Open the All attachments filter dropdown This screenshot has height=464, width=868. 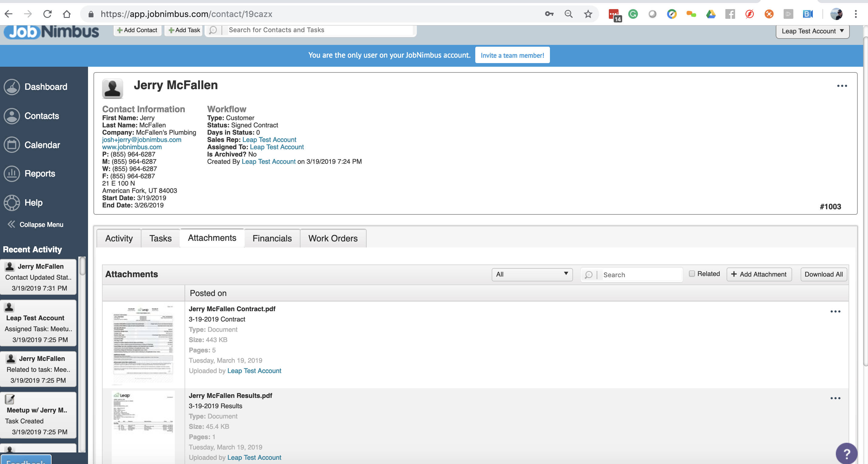click(x=532, y=274)
